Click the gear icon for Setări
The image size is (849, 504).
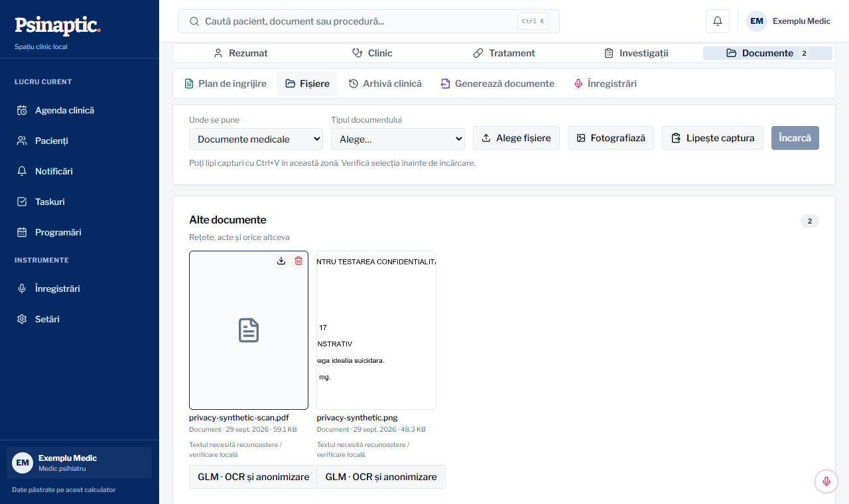pos(22,320)
